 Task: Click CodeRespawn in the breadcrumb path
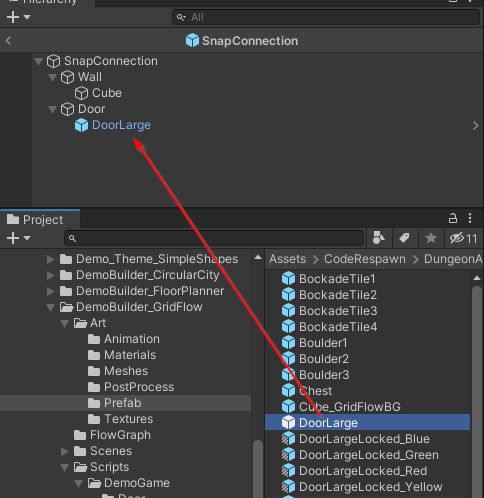pos(365,259)
